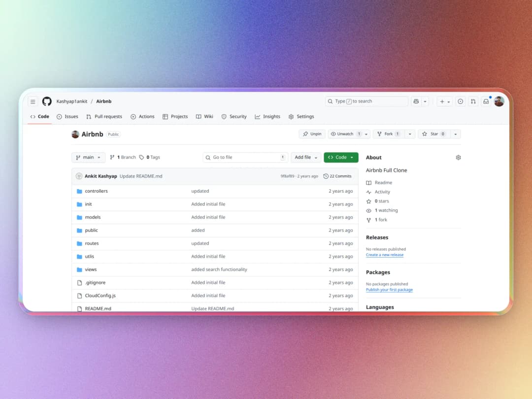The image size is (532, 399).
Task: Click the user profile avatar
Action: tap(499, 101)
